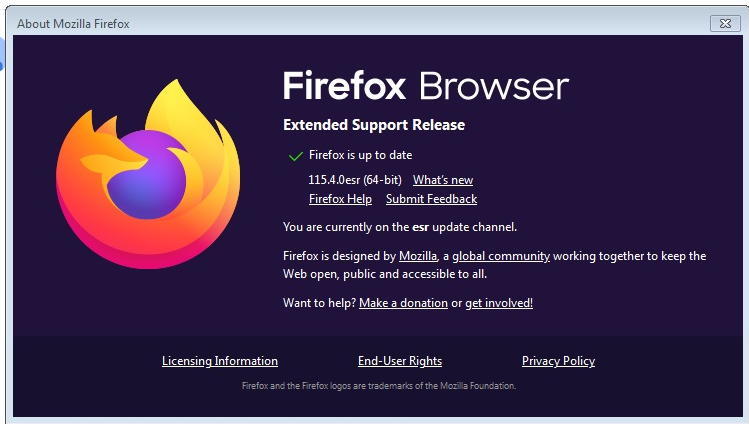Select the Make a donation link

[x=403, y=303]
